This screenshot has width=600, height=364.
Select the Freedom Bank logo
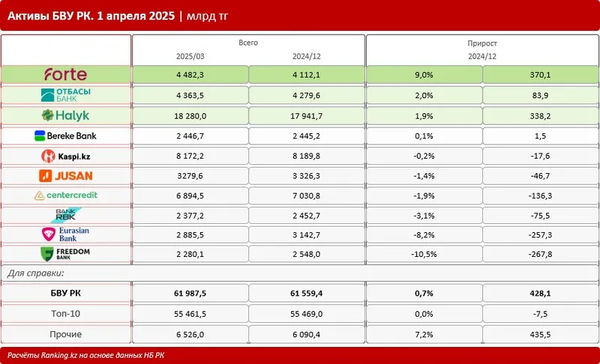coord(65,255)
